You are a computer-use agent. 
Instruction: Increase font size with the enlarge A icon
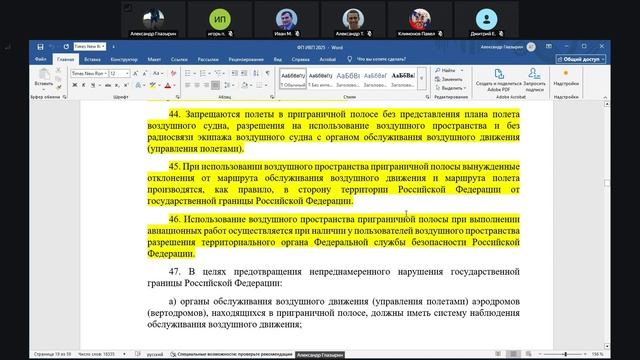click(x=136, y=73)
